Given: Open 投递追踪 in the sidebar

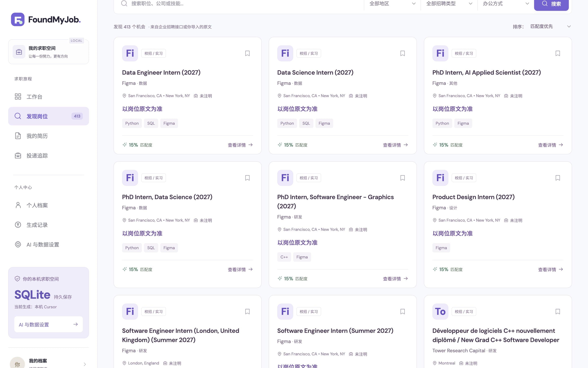Looking at the screenshot, I should tap(49, 156).
